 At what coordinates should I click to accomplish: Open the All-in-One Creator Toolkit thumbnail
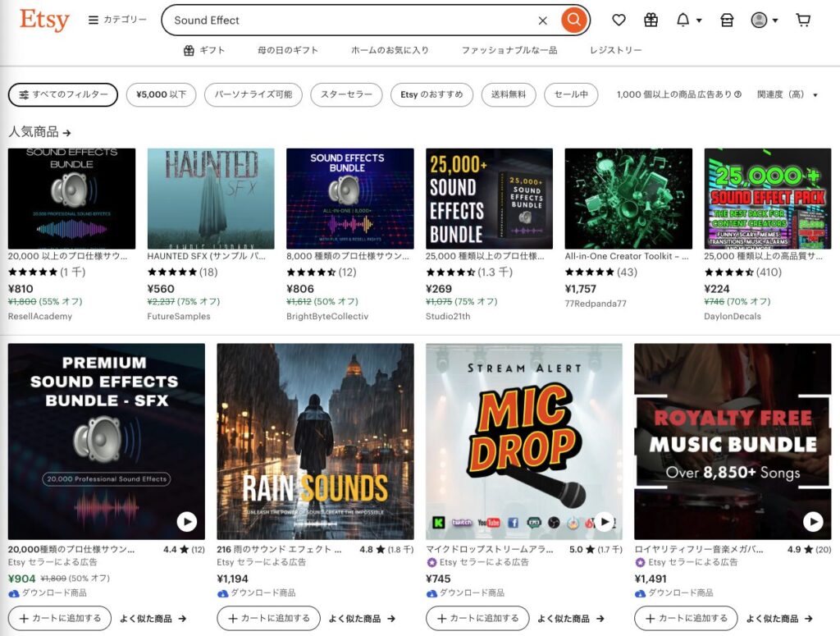(x=628, y=199)
